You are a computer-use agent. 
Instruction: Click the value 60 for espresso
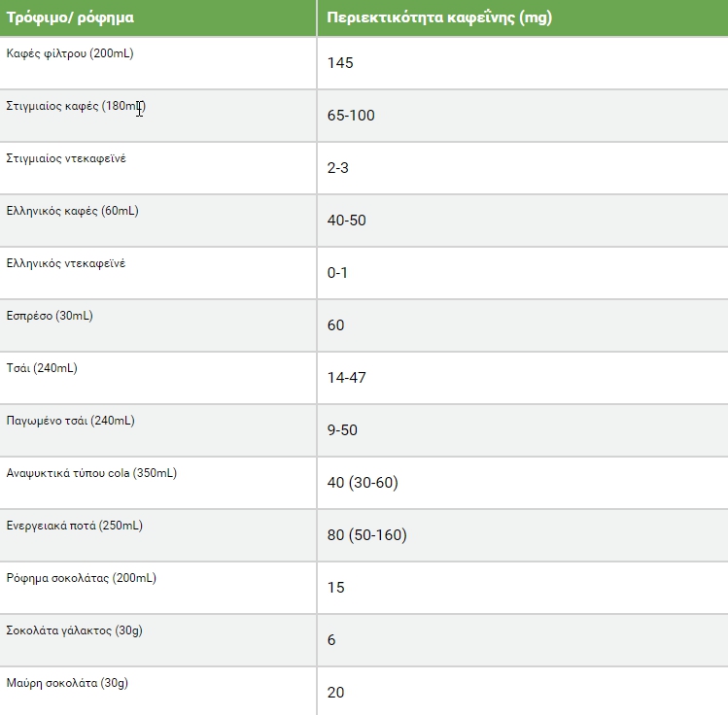(335, 324)
